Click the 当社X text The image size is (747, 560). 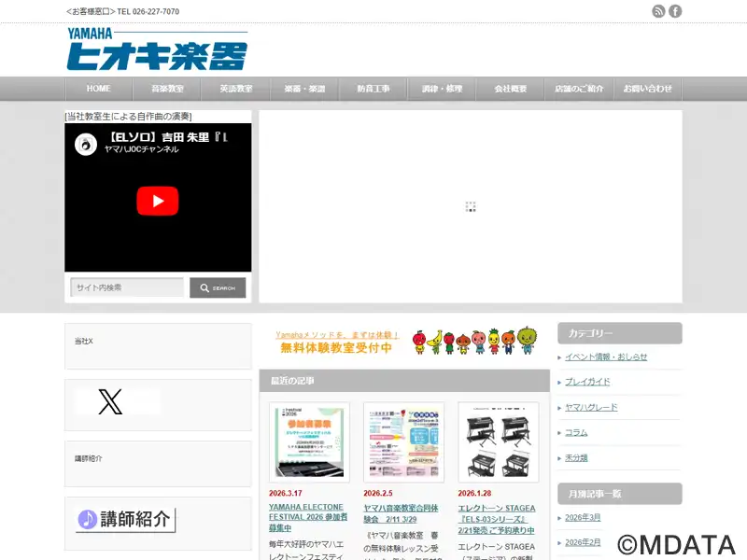point(83,341)
